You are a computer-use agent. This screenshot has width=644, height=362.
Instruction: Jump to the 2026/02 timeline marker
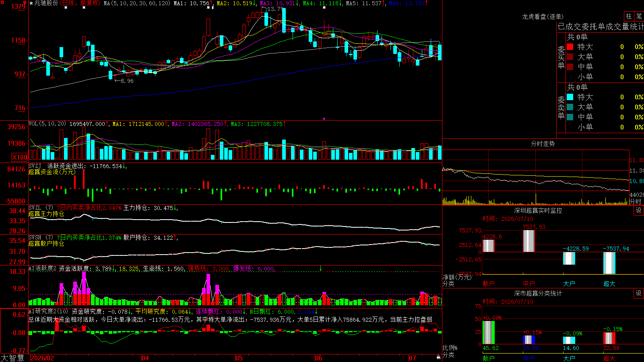(42, 358)
